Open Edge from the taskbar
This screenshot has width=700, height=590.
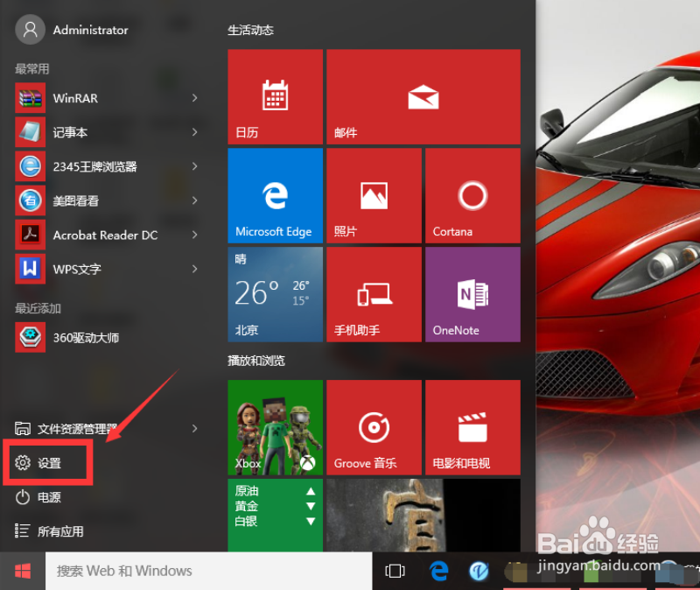pyautogui.click(x=439, y=571)
